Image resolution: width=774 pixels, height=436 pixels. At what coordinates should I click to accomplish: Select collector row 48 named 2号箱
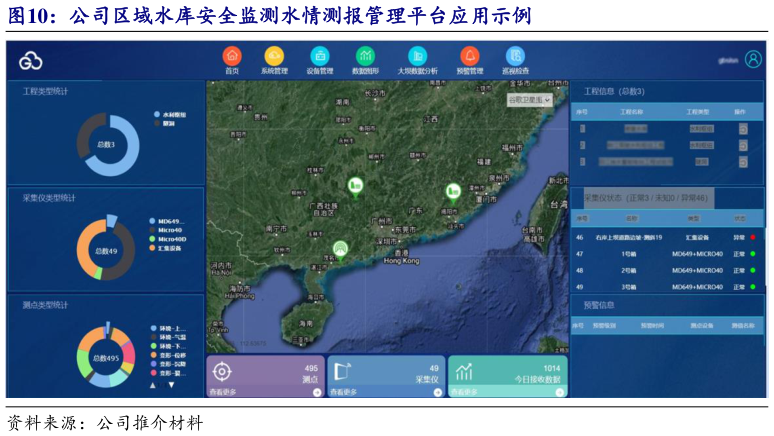pyautogui.click(x=667, y=271)
